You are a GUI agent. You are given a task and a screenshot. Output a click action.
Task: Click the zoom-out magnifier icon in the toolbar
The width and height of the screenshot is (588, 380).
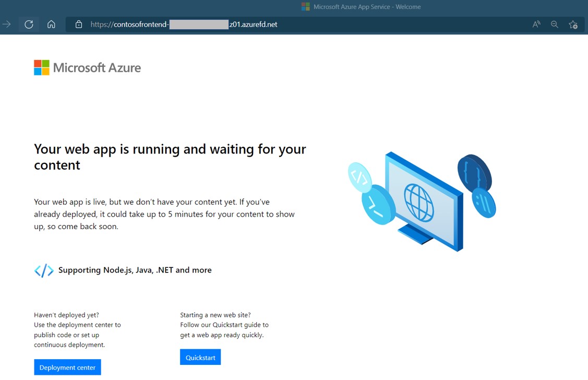coord(554,24)
